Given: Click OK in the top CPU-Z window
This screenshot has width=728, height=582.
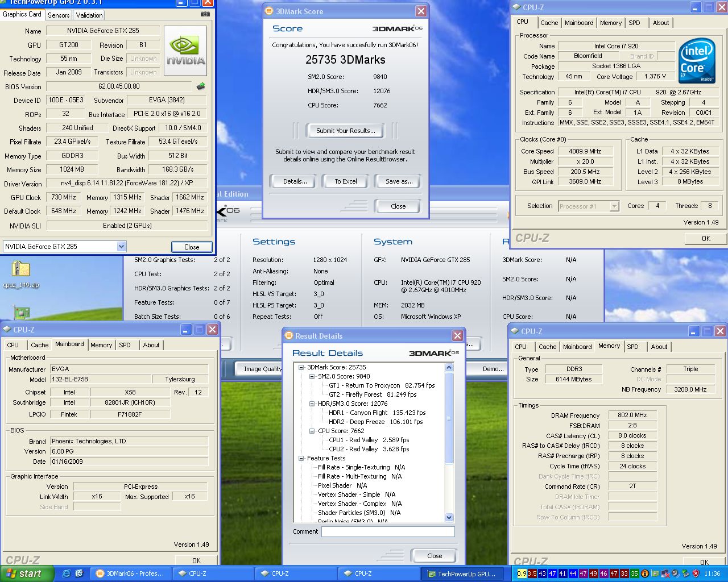Looking at the screenshot, I should (x=706, y=239).
